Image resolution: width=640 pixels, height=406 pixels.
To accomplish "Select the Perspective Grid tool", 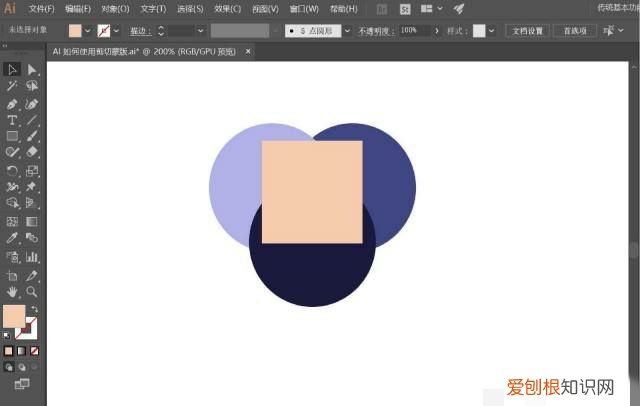I will tap(32, 203).
